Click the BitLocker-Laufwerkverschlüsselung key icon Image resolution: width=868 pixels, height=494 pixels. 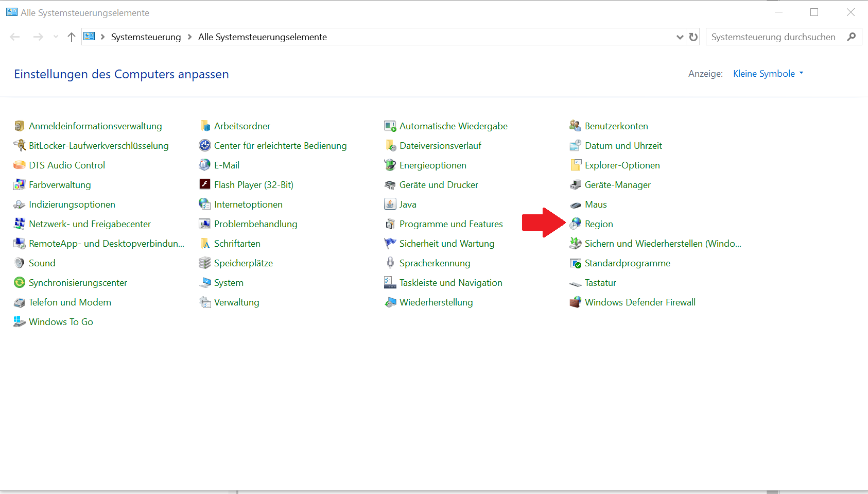pyautogui.click(x=19, y=146)
